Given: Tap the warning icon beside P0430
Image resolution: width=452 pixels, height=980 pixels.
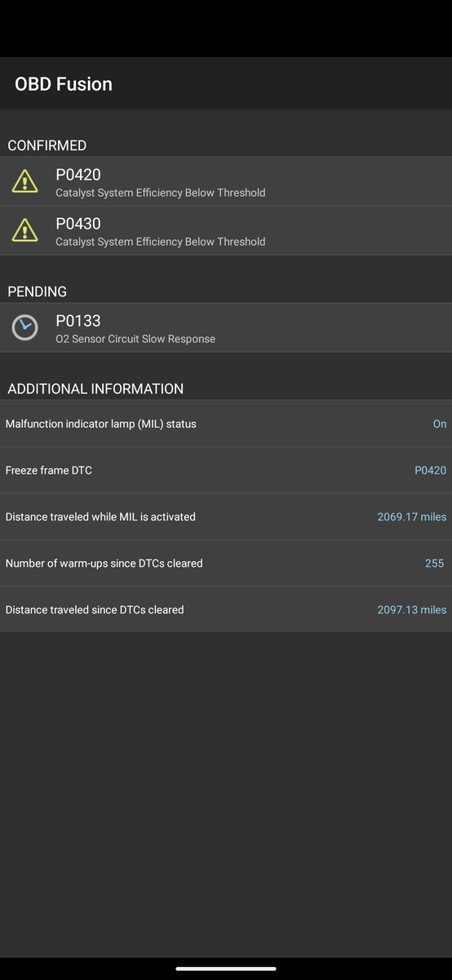Looking at the screenshot, I should tap(24, 230).
